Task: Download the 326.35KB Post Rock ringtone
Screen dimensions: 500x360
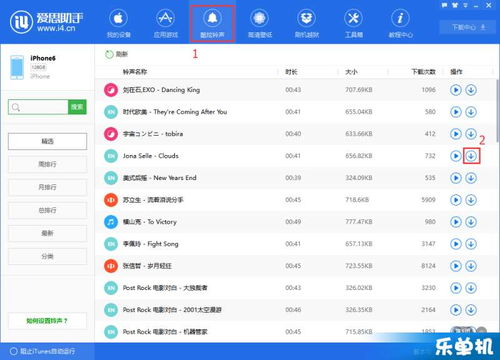Action: [471, 310]
